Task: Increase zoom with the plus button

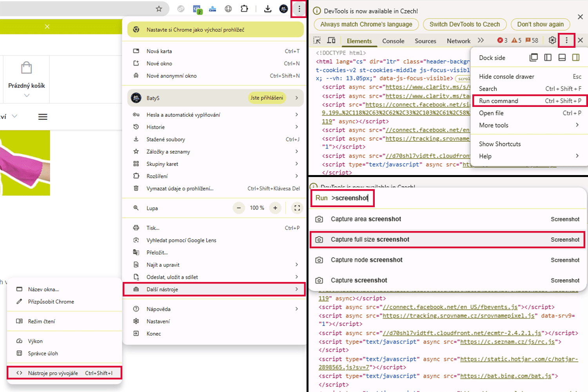Action: (x=275, y=208)
